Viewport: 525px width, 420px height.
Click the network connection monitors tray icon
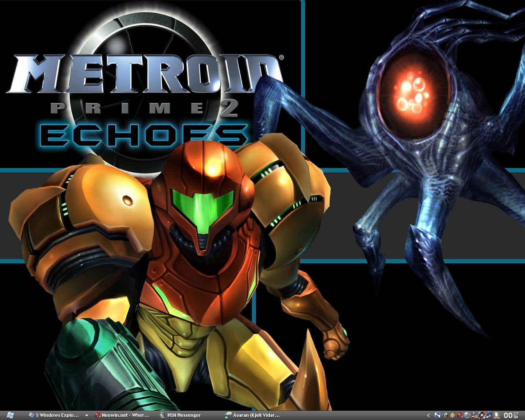tap(489, 415)
